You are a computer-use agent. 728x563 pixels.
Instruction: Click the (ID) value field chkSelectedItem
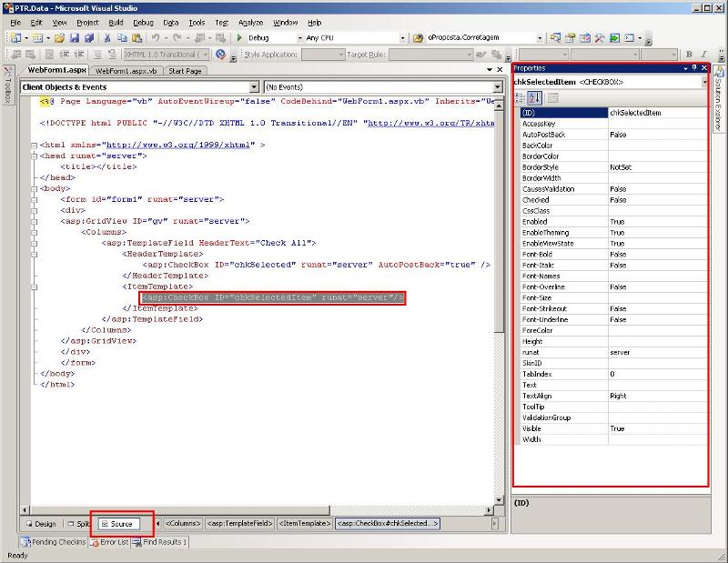[x=658, y=113]
